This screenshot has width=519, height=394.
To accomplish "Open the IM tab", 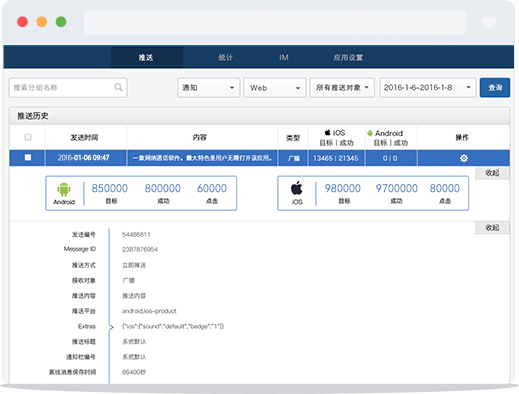I will [x=284, y=57].
